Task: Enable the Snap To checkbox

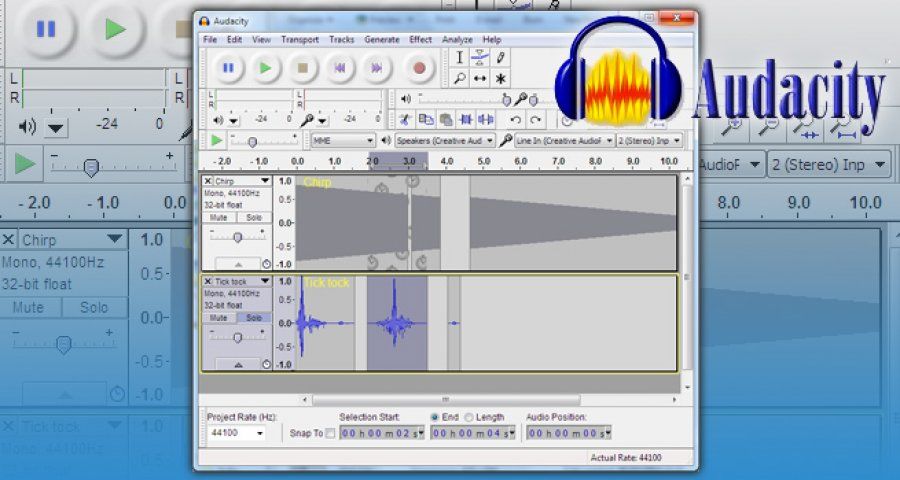Action: (x=331, y=433)
